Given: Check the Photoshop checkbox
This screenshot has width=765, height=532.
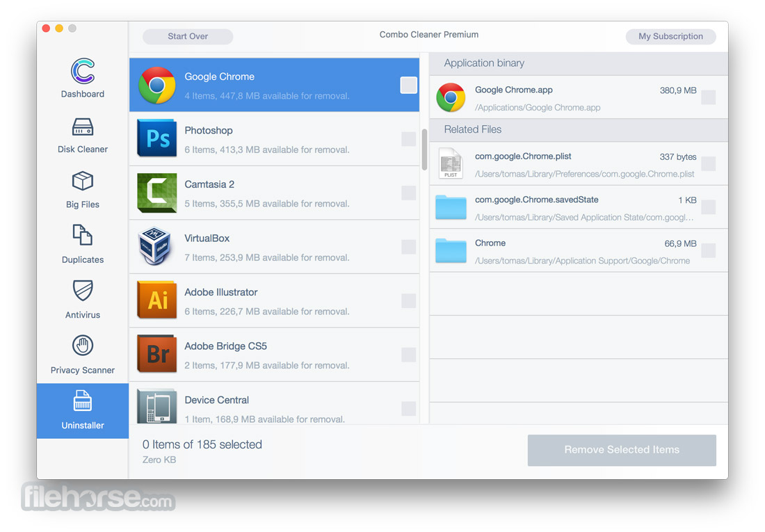Looking at the screenshot, I should click(408, 139).
